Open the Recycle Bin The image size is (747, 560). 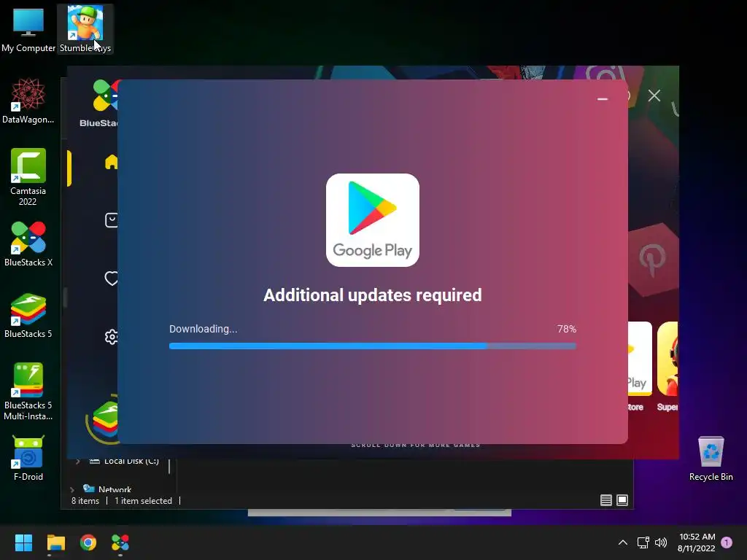pyautogui.click(x=711, y=458)
